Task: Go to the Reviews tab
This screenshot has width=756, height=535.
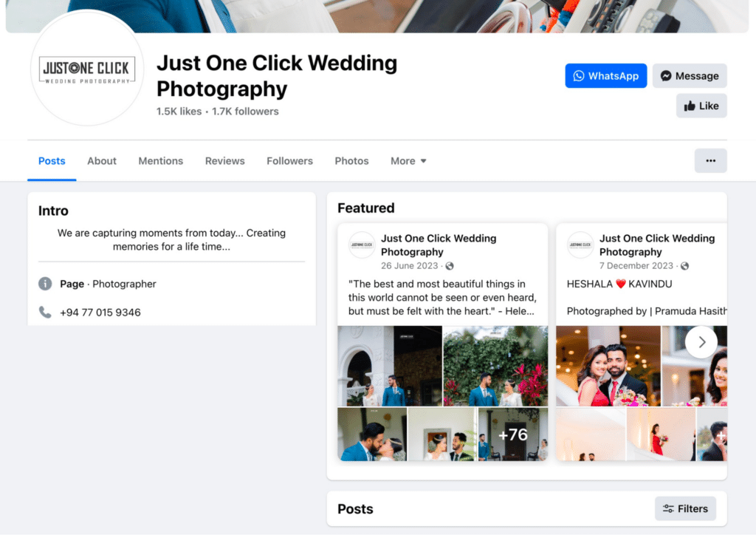Action: pos(224,160)
